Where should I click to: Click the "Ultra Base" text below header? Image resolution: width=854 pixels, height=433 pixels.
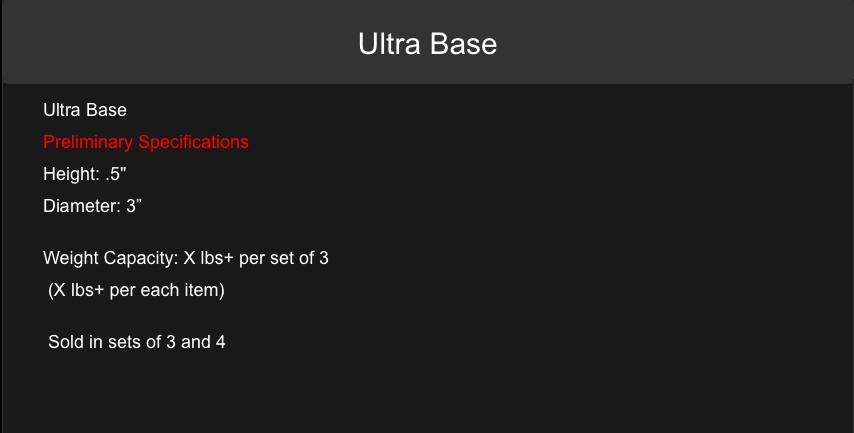[x=85, y=110]
